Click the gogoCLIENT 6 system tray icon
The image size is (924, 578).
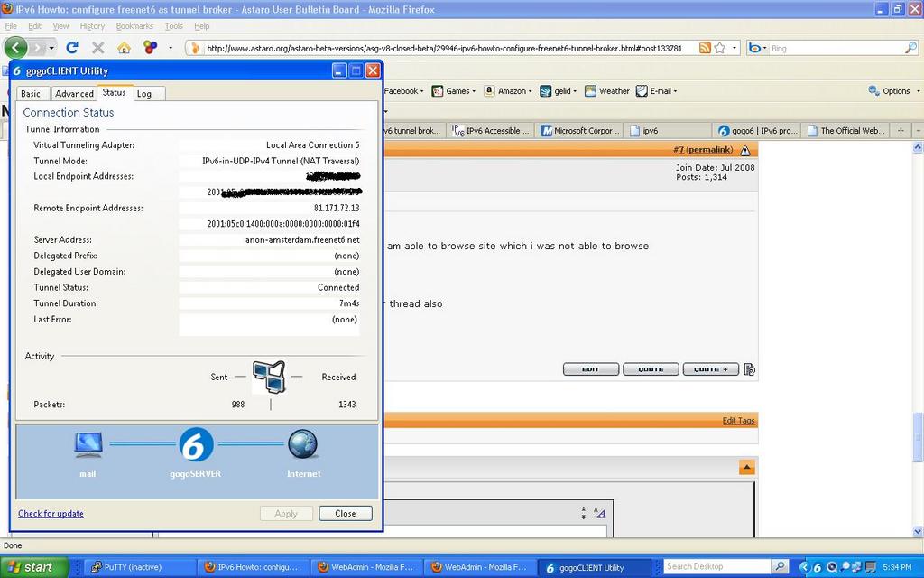pyautogui.click(x=817, y=567)
